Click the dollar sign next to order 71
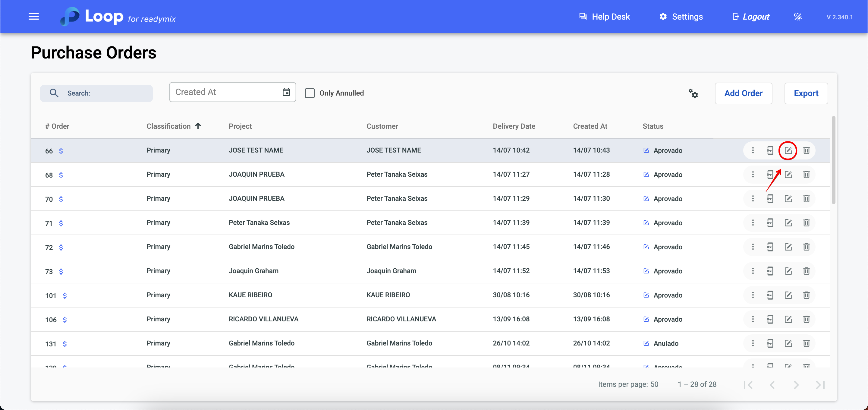 [61, 223]
